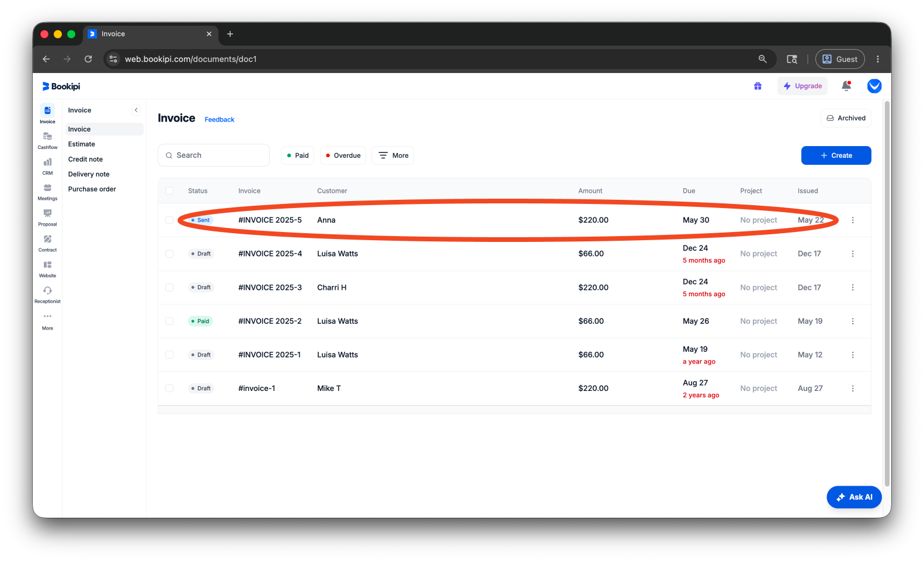
Task: Open the CRM sidebar icon
Action: pos(47,166)
